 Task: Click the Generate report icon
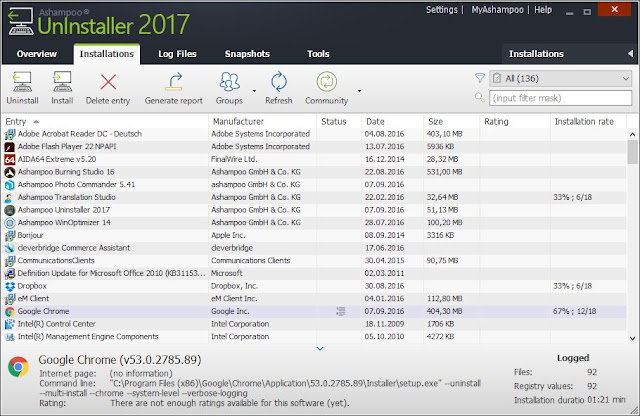pos(174,81)
